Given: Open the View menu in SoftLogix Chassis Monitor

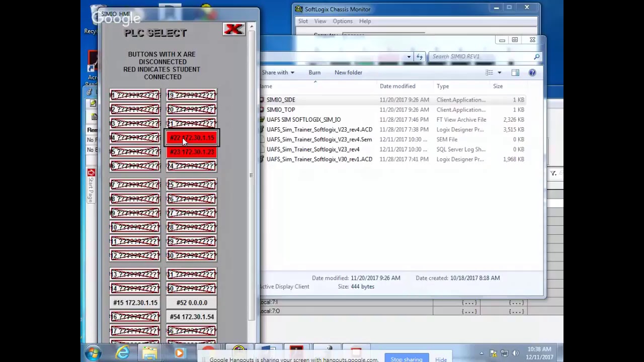Looking at the screenshot, I should click(320, 21).
